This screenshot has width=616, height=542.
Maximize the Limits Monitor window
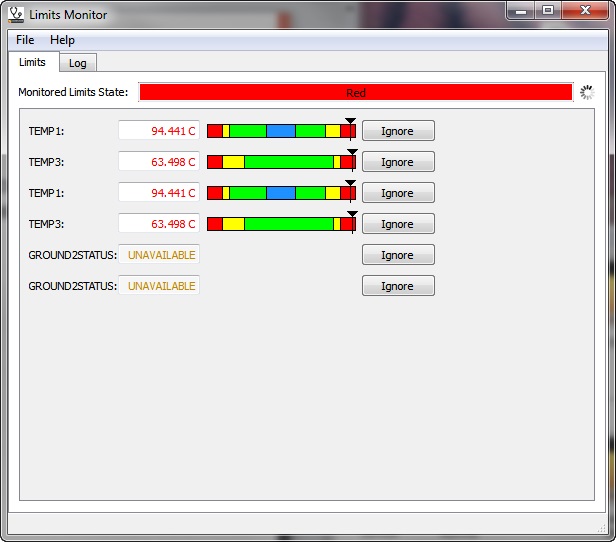[x=548, y=11]
